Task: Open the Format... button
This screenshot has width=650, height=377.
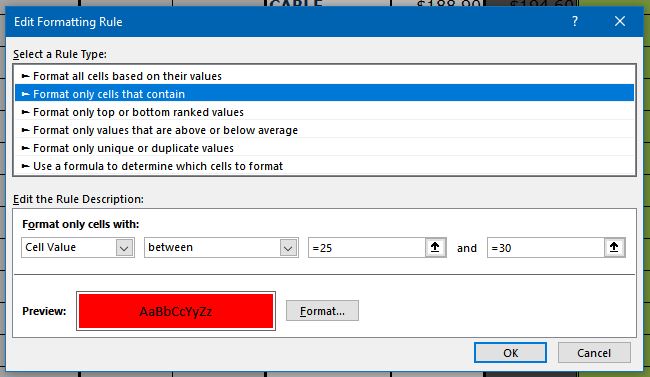Action: pyautogui.click(x=322, y=311)
